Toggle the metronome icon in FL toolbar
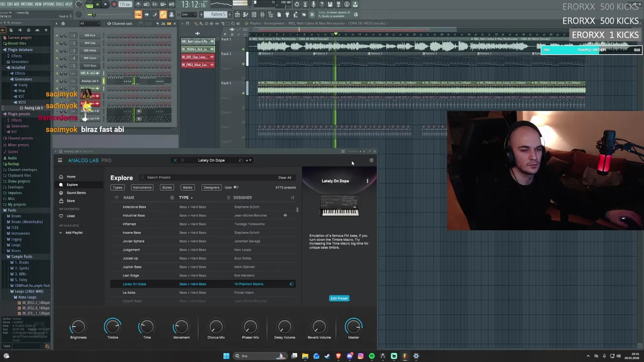This screenshot has height=362, width=644. pyautogui.click(x=138, y=5)
